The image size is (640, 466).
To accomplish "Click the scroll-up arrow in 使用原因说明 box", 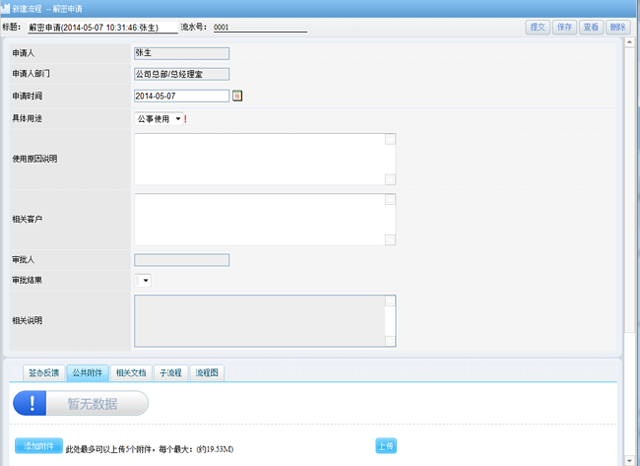I will (390, 140).
